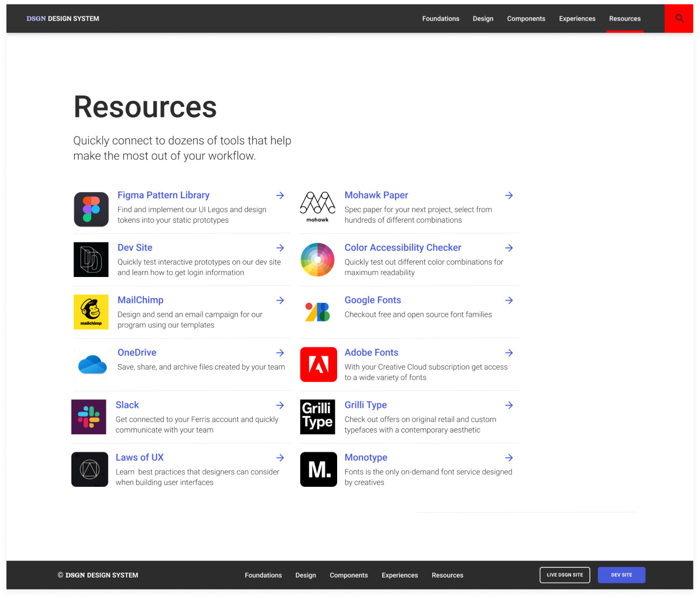Open Experiences in the footer navigation
The width and height of the screenshot is (700, 598).
pyautogui.click(x=400, y=575)
